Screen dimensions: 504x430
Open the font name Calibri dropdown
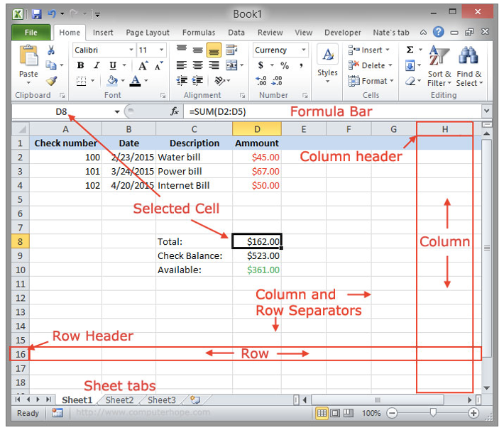click(131, 50)
